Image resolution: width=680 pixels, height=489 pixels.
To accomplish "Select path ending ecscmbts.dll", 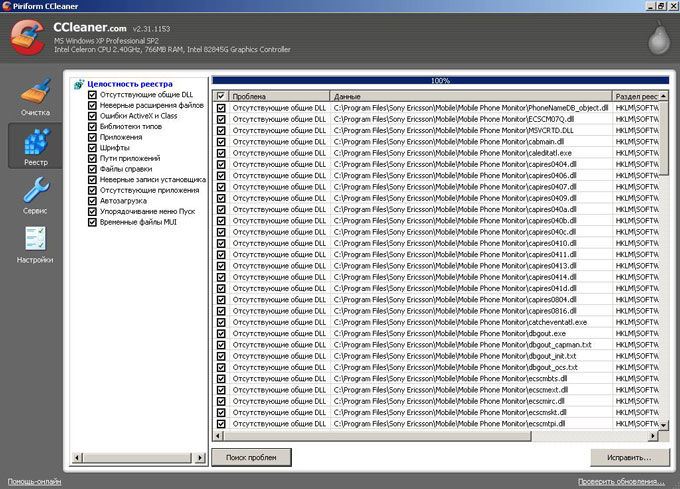I will click(x=451, y=378).
